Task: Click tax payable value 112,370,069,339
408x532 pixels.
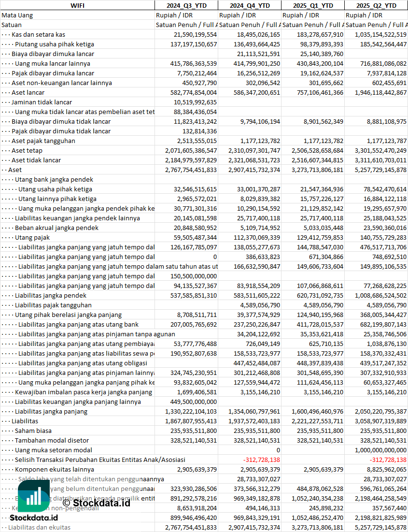Action: (x=257, y=238)
